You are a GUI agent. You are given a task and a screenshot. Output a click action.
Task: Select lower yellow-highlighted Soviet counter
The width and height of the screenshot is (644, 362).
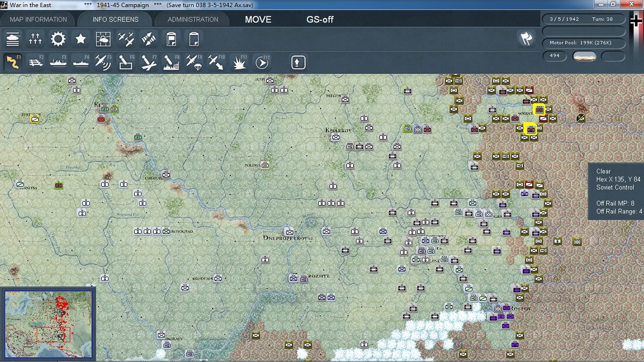(530, 129)
